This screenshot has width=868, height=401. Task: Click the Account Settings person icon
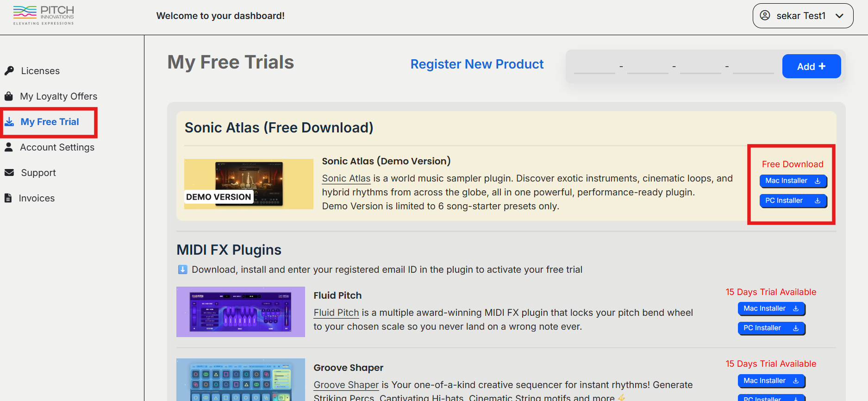(x=9, y=147)
